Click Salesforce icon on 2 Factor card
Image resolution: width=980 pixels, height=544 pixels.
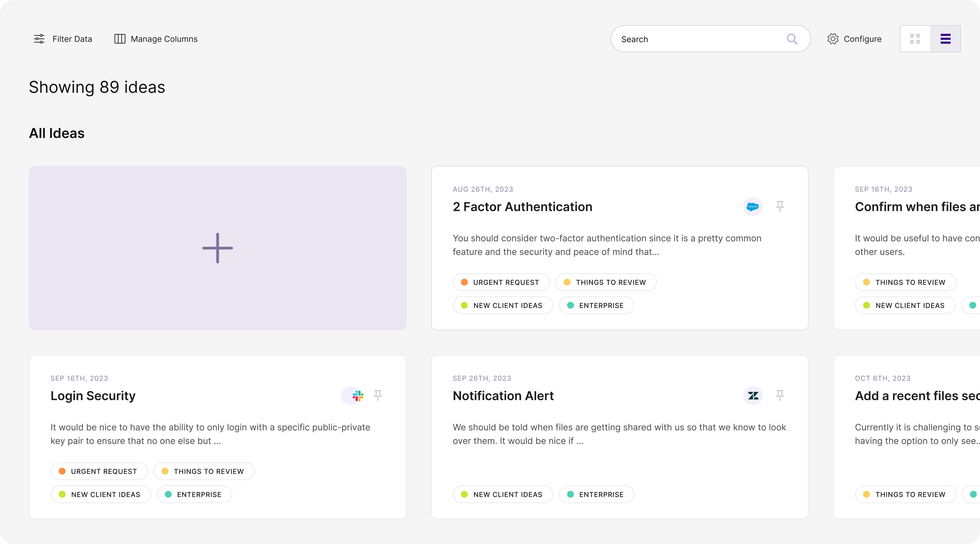pos(753,206)
